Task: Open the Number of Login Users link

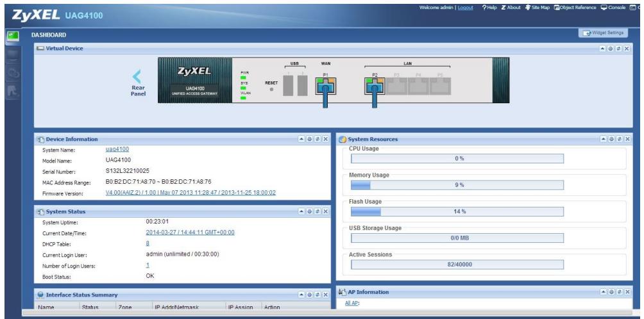Action: [148, 265]
